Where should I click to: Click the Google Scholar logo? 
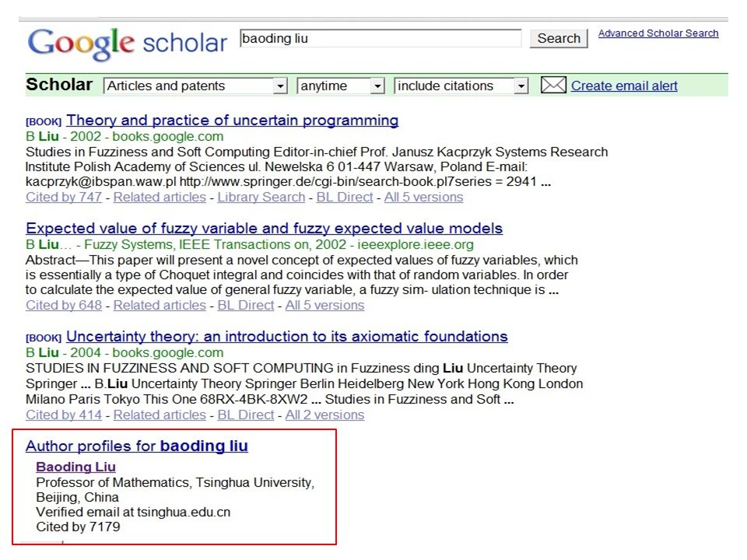click(x=127, y=43)
